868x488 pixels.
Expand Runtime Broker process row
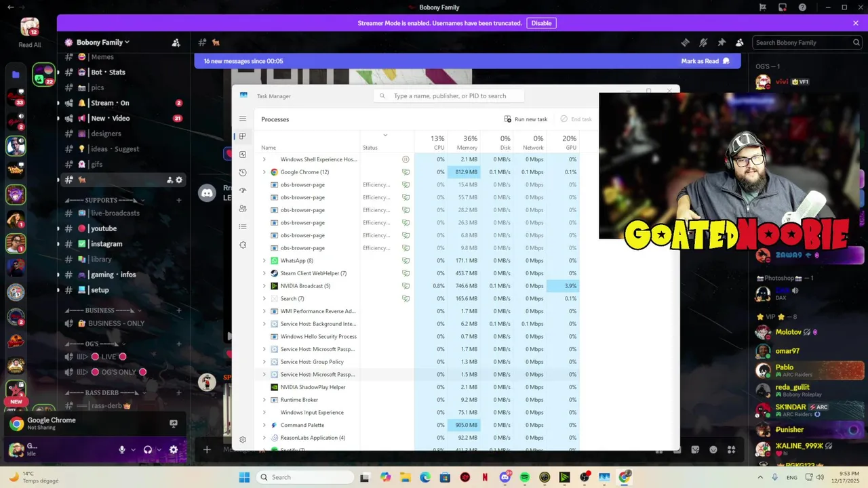(x=264, y=400)
